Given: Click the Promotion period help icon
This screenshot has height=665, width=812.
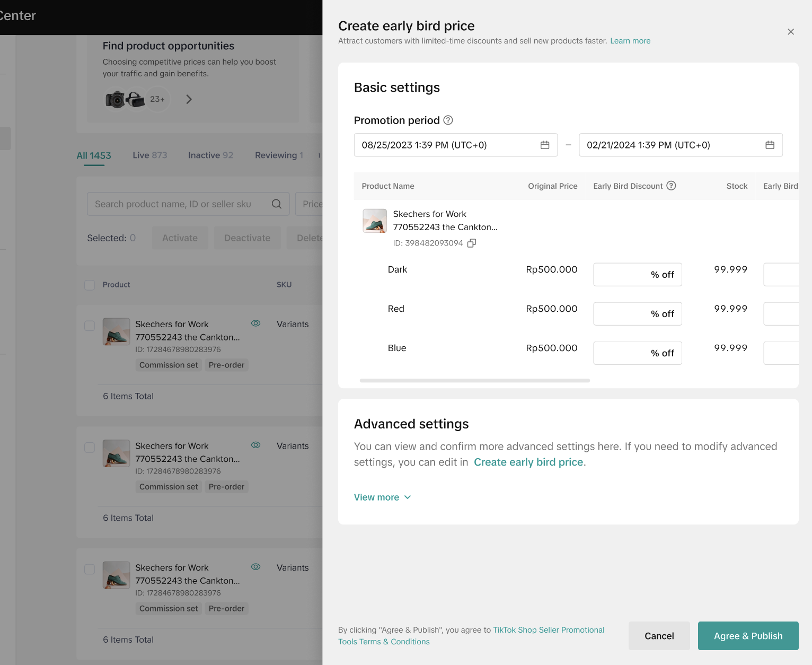Looking at the screenshot, I should [448, 120].
